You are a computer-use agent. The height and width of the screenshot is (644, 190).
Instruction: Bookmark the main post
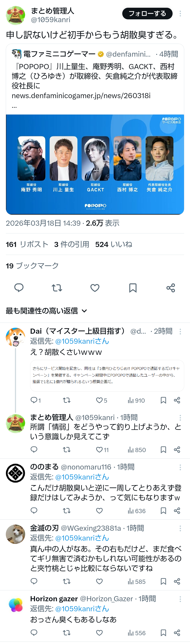click(133, 288)
